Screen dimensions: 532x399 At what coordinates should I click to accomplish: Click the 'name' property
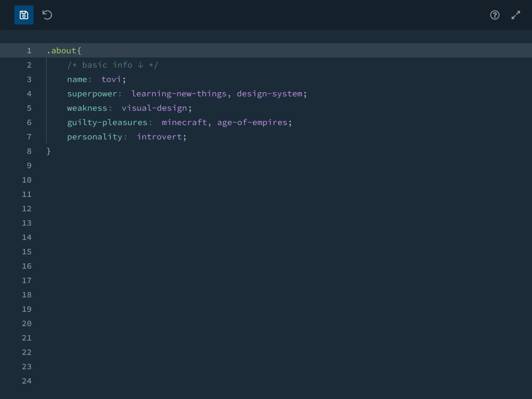(x=77, y=79)
